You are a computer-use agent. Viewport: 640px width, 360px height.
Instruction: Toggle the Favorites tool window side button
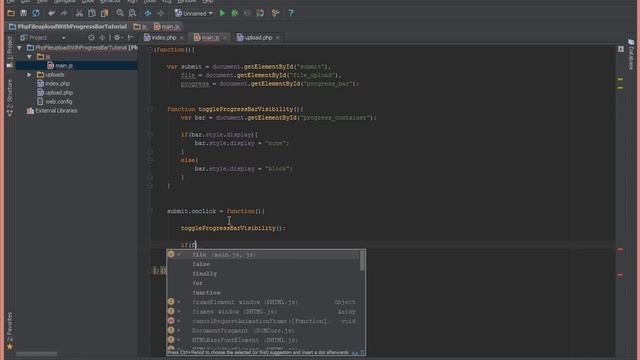[10, 331]
